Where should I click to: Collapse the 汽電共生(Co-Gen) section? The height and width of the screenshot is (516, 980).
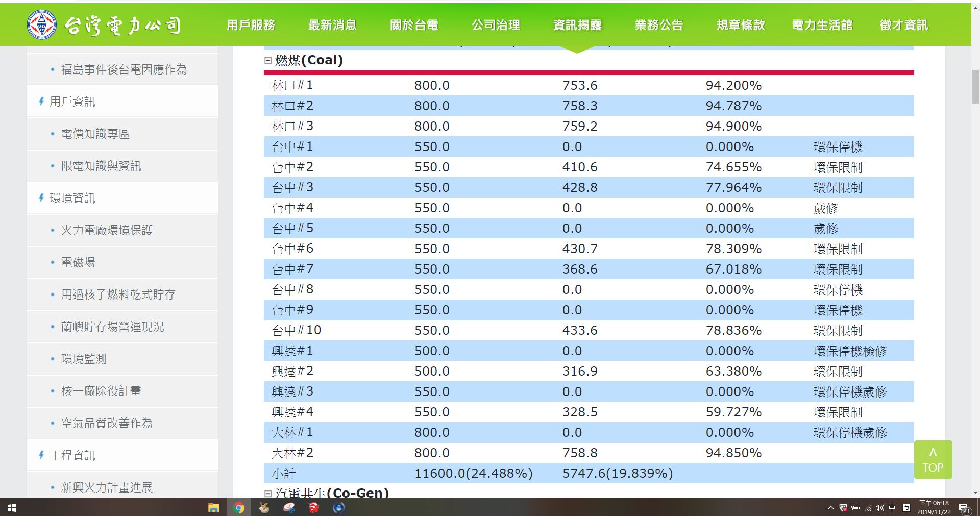pyautogui.click(x=268, y=493)
